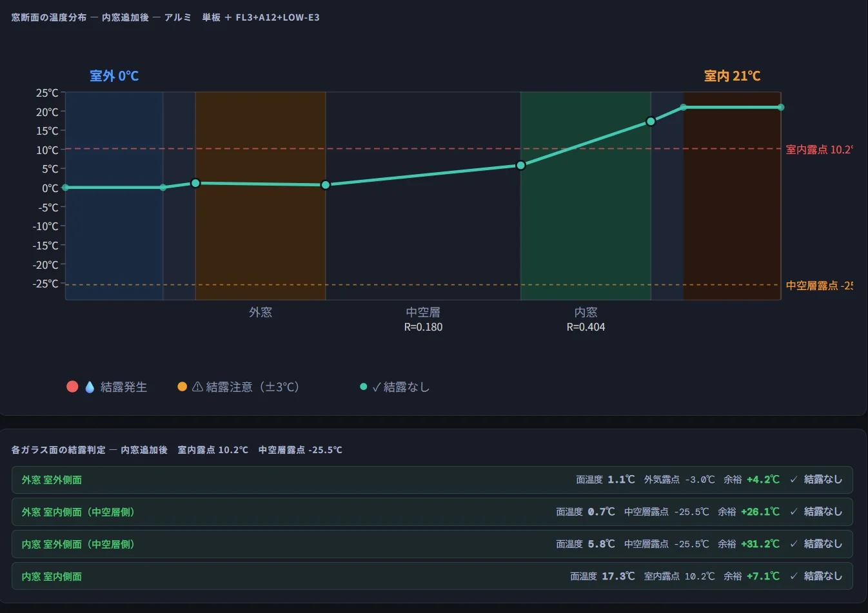Click the 室内 21℃ heading
The image size is (868, 613).
point(733,75)
